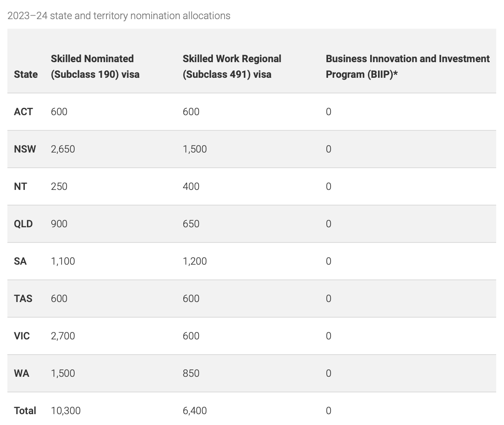Select the VIC row label
This screenshot has height=425, width=504.
(x=22, y=336)
